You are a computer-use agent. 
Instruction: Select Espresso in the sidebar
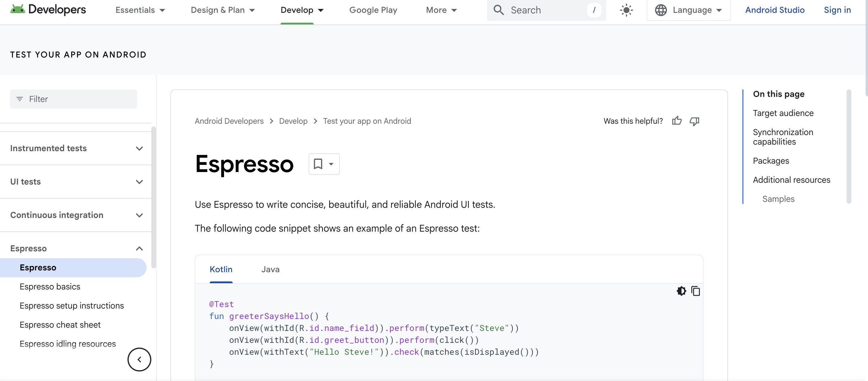coord(73,268)
